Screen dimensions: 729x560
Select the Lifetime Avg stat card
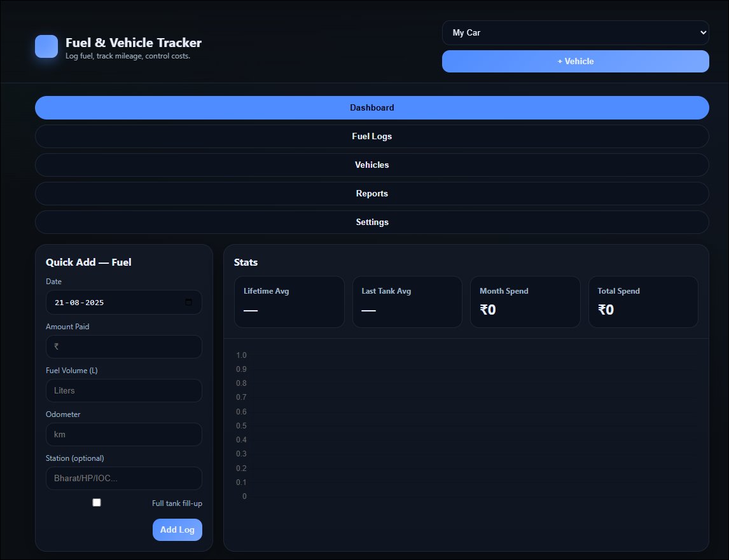pyautogui.click(x=289, y=302)
